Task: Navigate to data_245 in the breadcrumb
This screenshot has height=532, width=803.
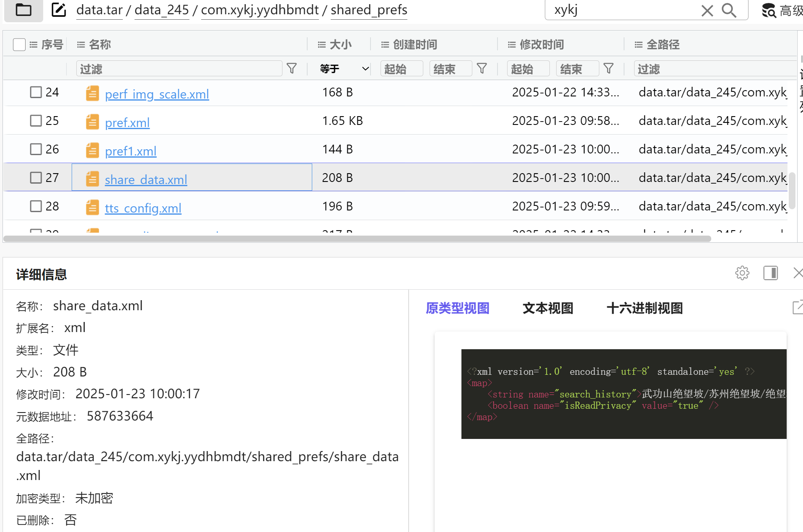Action: (x=161, y=10)
